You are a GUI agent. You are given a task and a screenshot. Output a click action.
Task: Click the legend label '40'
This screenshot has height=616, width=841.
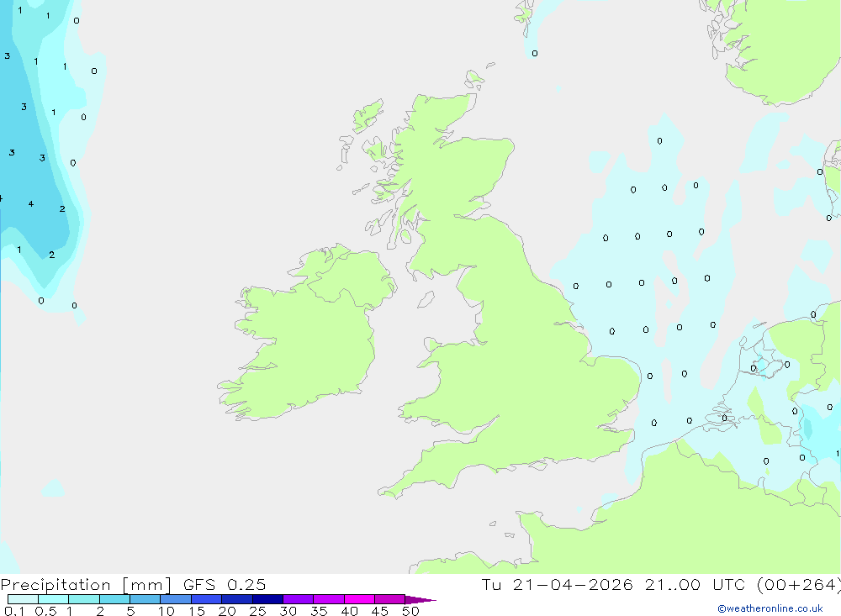(350, 611)
